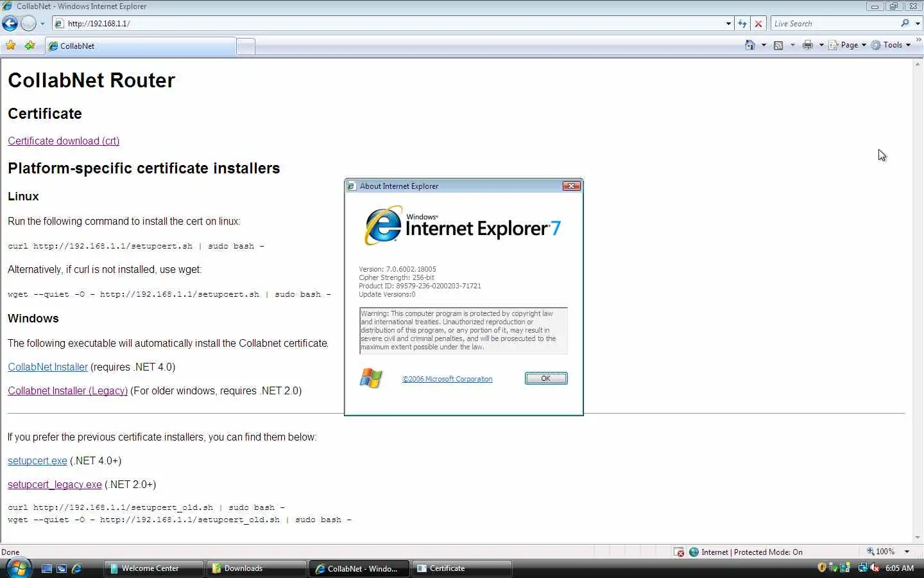The width and height of the screenshot is (924, 578).
Task: Expand the Print options dropdown arrow
Action: click(821, 45)
